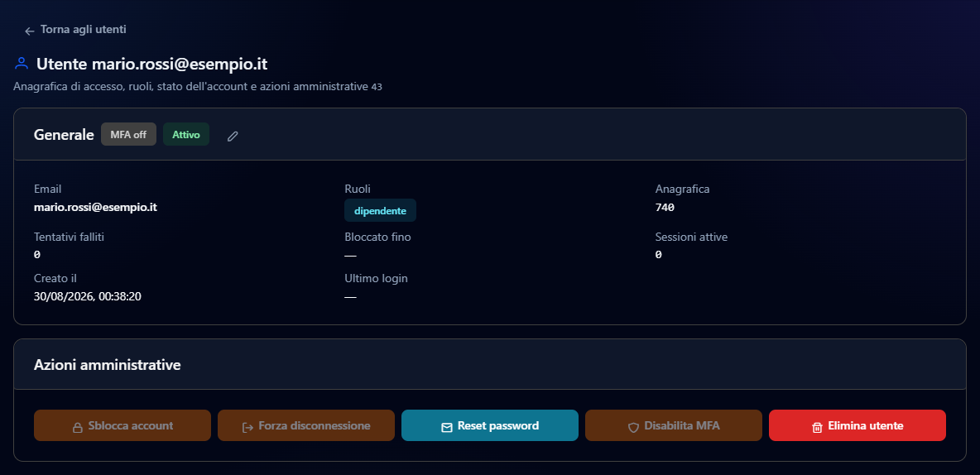Image resolution: width=980 pixels, height=475 pixels.
Task: Click the Forza disconnessione button
Action: (x=306, y=425)
